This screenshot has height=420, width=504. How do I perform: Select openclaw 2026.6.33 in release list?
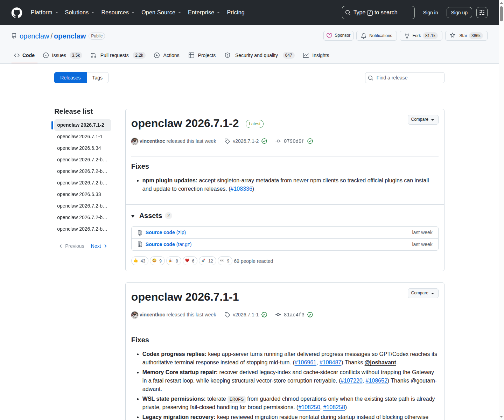(x=83, y=194)
